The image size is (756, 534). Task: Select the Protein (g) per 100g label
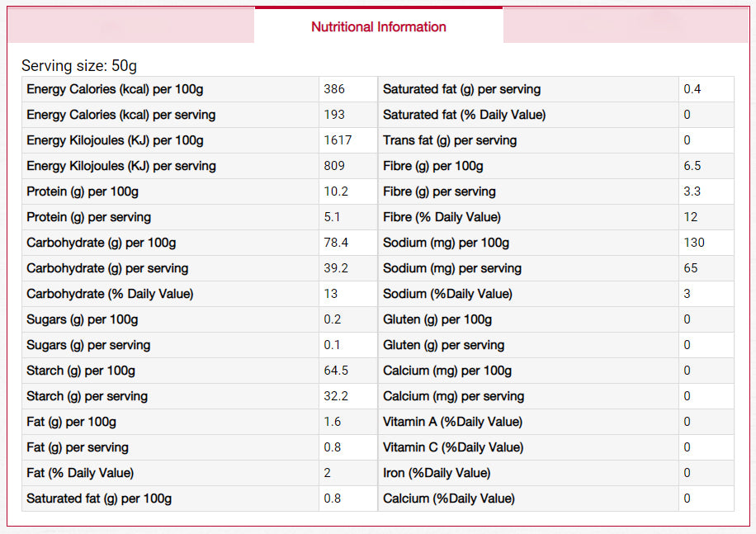83,191
